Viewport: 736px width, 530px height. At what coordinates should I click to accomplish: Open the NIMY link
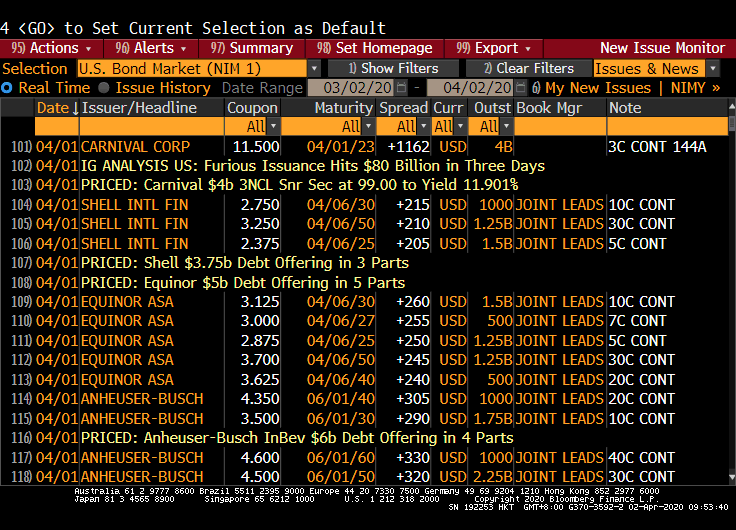[695, 88]
